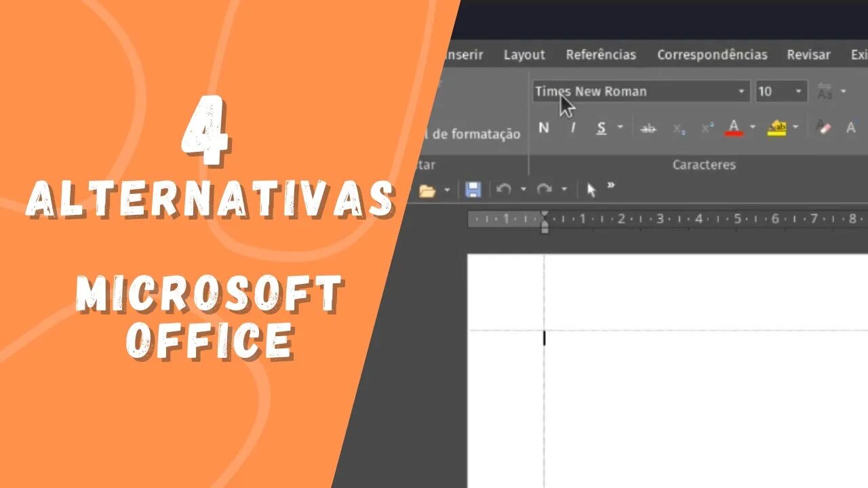Expand the character spacing dropdown arrow

point(843,91)
